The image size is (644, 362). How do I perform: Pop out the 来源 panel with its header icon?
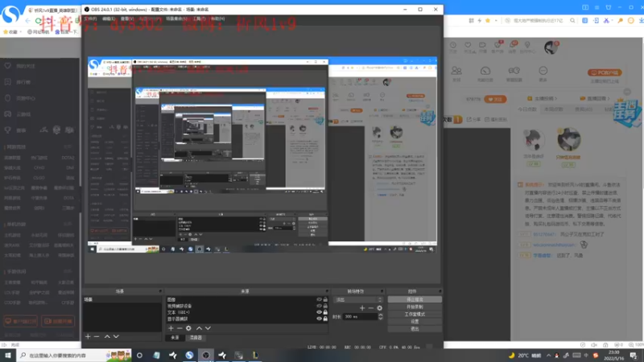[327, 291]
